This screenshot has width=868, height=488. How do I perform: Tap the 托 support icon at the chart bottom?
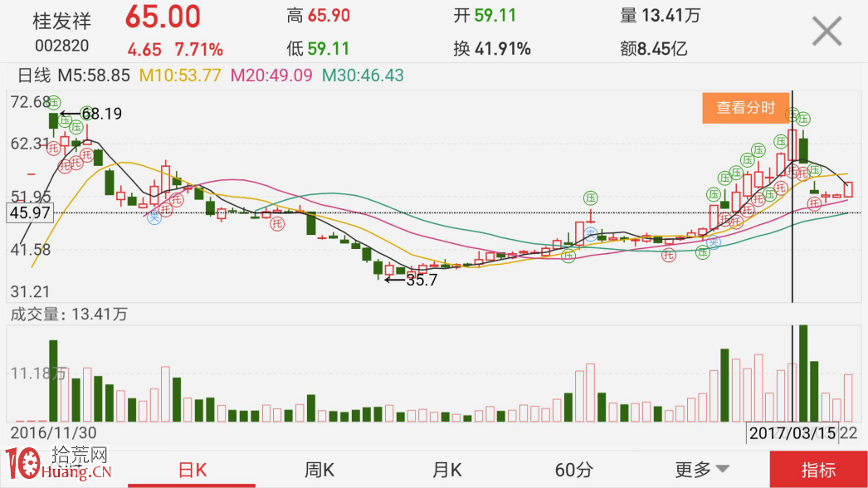click(668, 255)
